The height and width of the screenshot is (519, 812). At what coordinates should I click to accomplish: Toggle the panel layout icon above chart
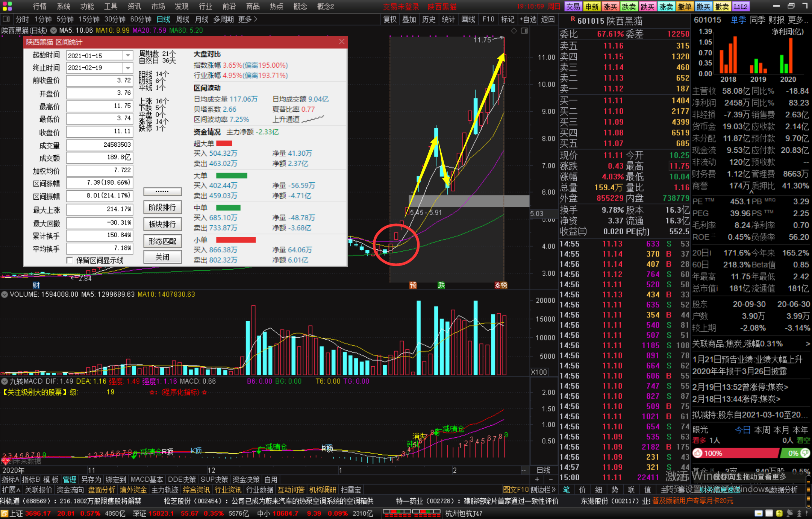click(x=524, y=31)
